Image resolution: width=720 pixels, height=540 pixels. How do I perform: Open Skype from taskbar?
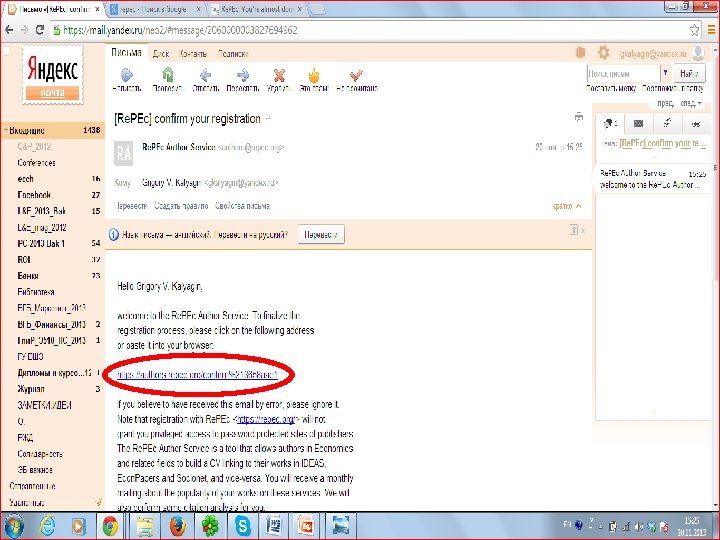242,526
